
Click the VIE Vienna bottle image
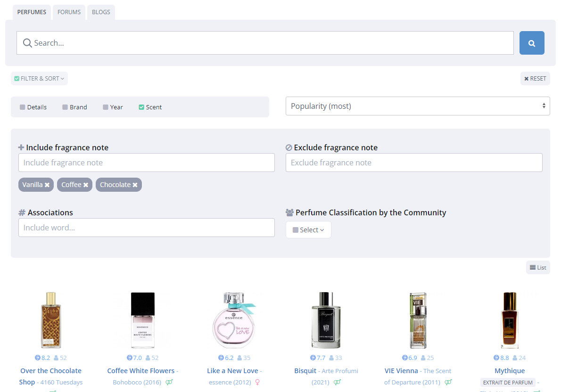pos(418,320)
